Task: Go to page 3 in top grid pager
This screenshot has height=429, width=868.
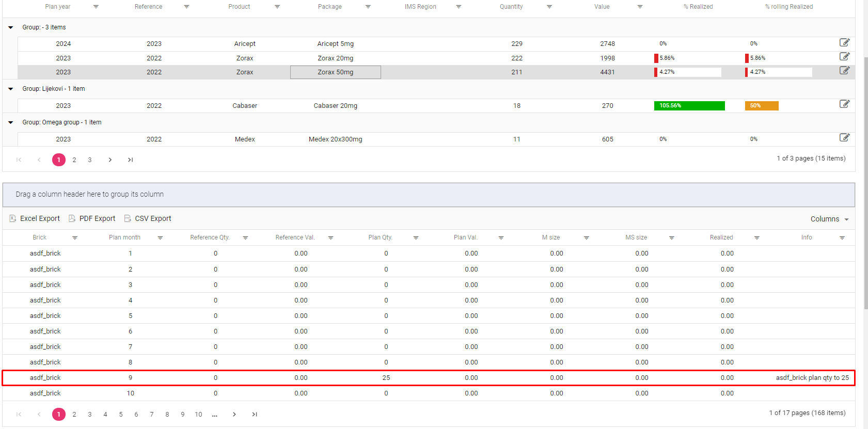Action: click(x=90, y=160)
